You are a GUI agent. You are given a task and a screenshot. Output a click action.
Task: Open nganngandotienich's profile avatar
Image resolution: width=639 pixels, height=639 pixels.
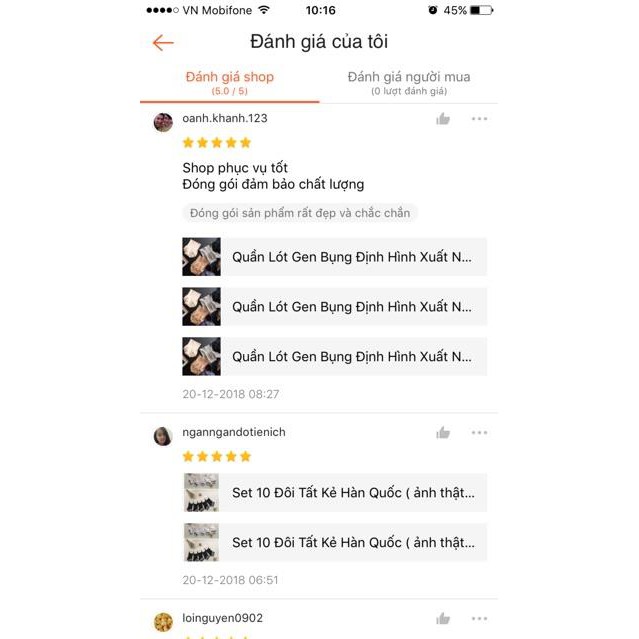tap(163, 436)
